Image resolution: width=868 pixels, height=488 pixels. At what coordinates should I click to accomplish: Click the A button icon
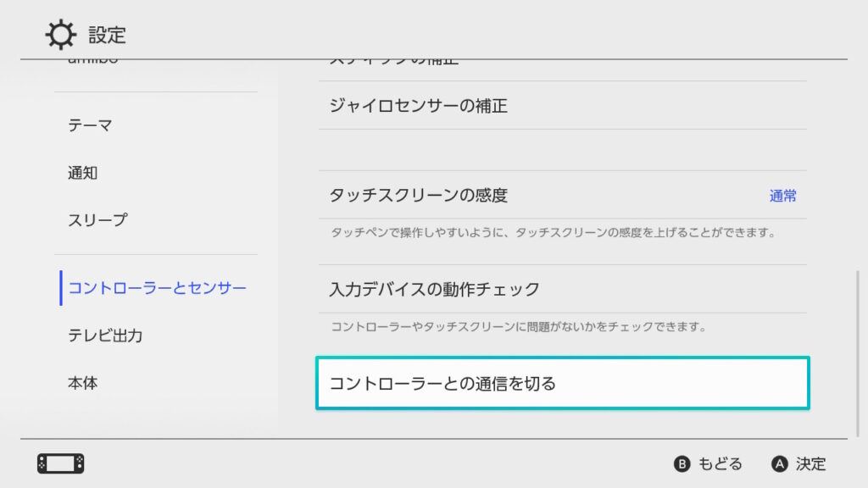point(780,463)
